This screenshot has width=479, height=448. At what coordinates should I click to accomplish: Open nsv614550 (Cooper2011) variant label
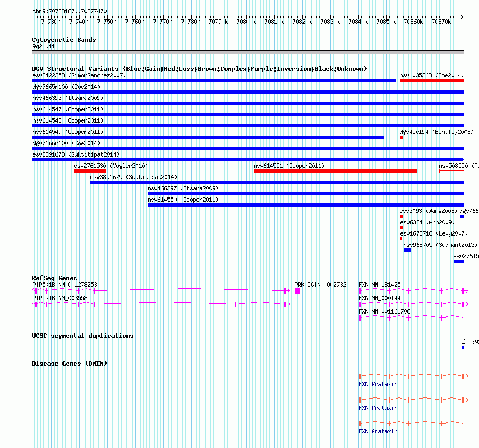(x=183, y=200)
